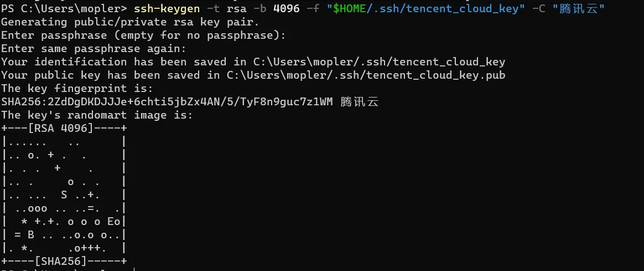Click the "Enter passphrase (empty for no passphrase)" line
644x271 pixels.
(143, 35)
